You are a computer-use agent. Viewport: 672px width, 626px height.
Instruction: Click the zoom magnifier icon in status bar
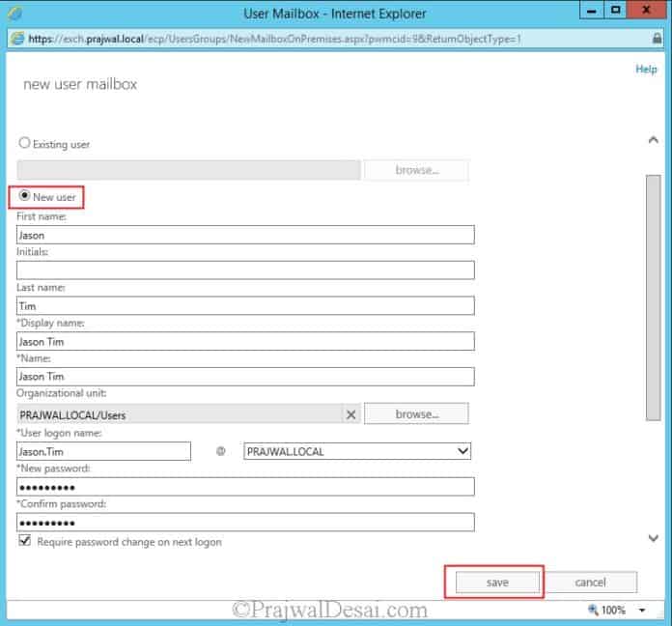593,610
